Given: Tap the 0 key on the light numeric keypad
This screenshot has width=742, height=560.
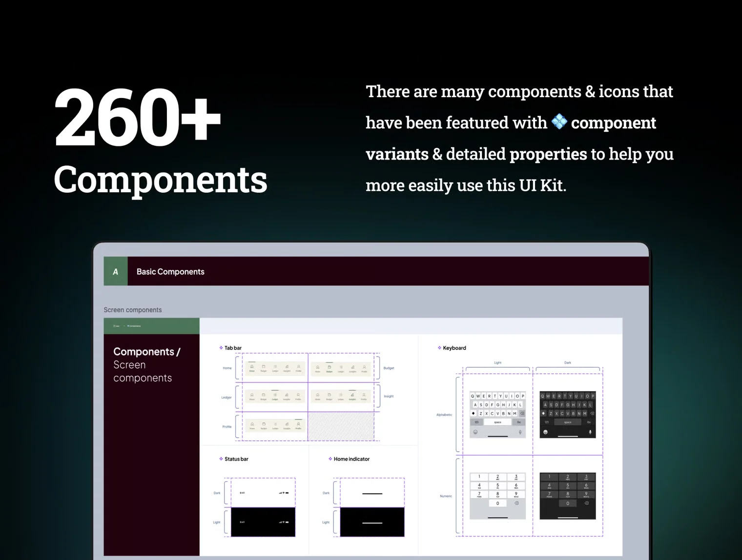Looking at the screenshot, I should [497, 503].
